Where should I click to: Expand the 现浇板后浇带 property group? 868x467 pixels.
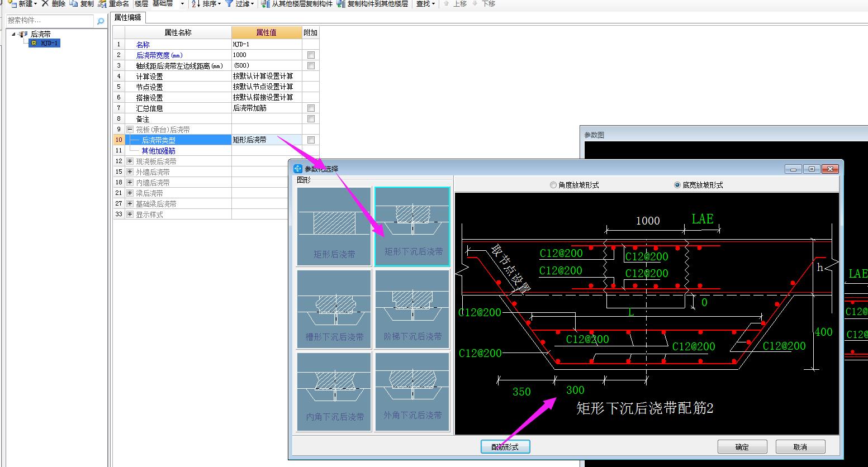pyautogui.click(x=130, y=161)
